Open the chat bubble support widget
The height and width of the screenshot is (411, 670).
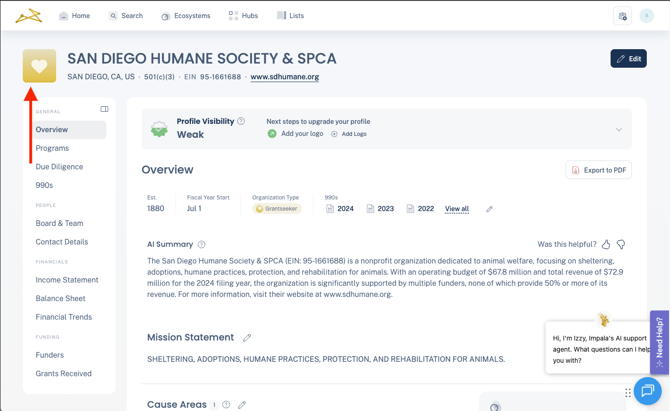647,391
